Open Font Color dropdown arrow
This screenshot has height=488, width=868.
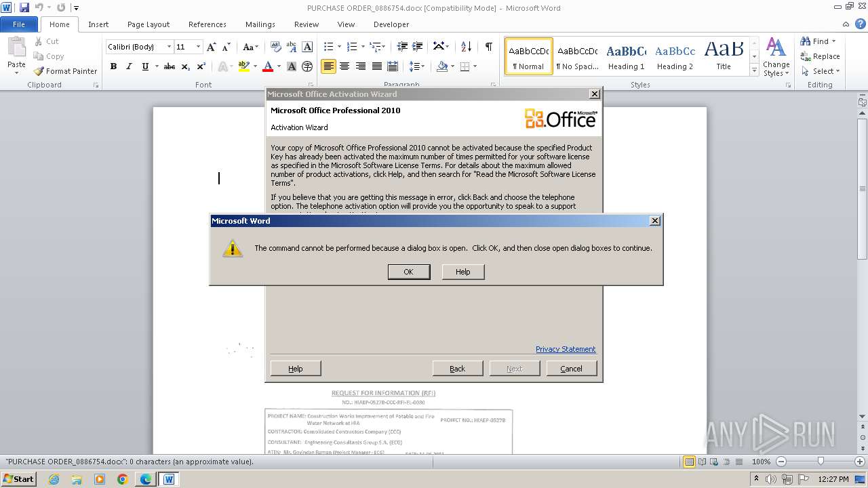[x=279, y=66]
